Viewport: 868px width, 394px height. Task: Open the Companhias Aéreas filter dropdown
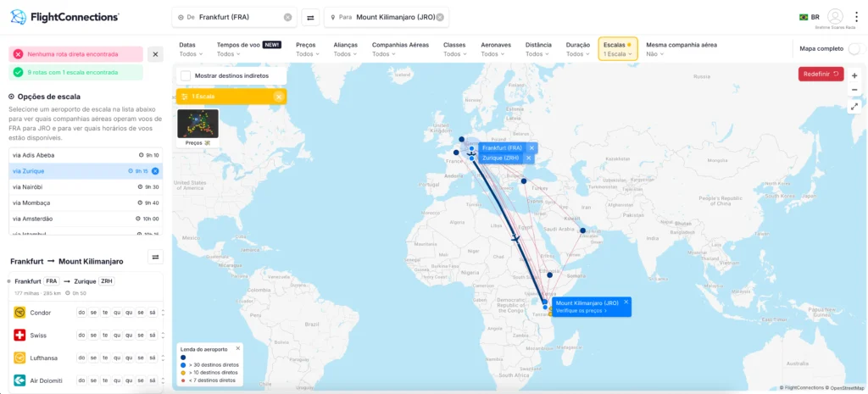400,49
